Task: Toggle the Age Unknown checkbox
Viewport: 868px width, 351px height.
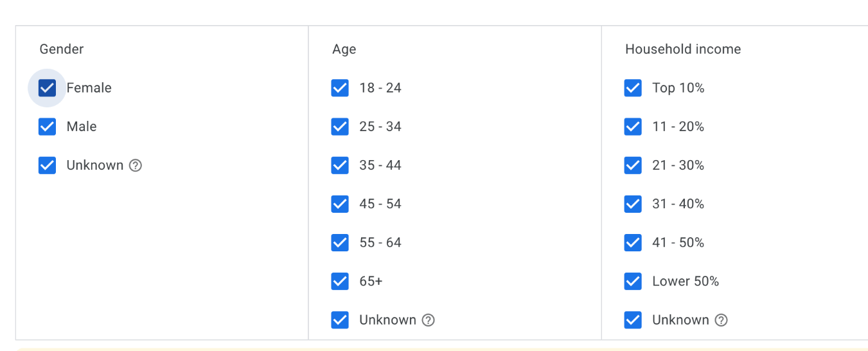Action: point(340,319)
